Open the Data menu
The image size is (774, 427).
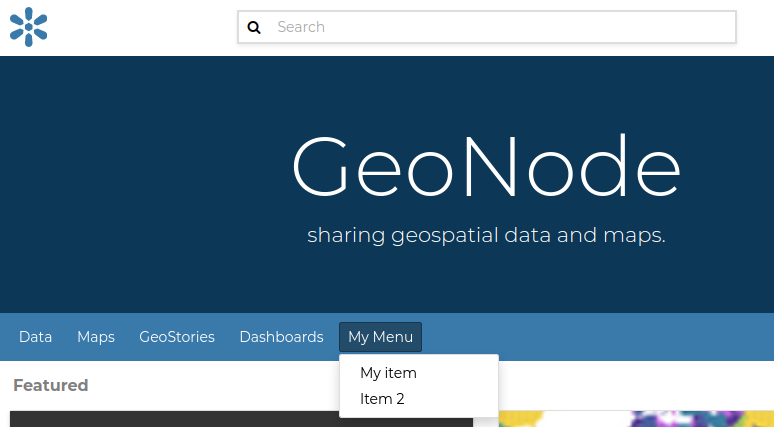[35, 337]
